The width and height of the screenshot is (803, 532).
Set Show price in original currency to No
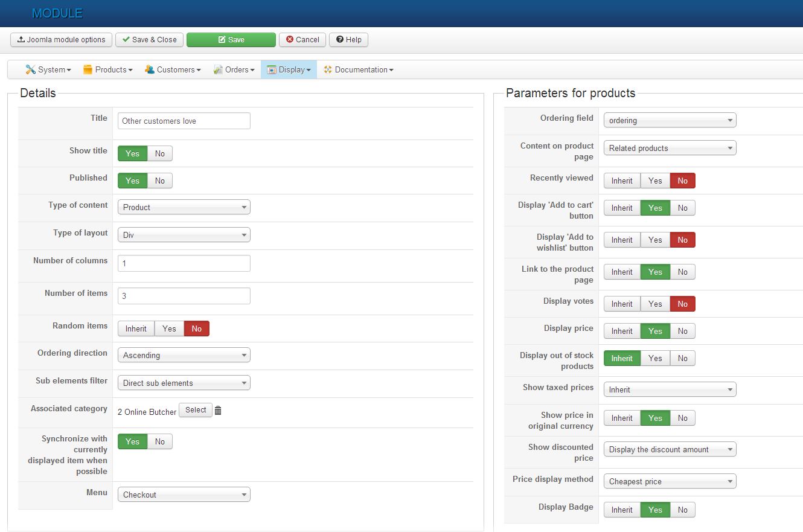(x=683, y=418)
